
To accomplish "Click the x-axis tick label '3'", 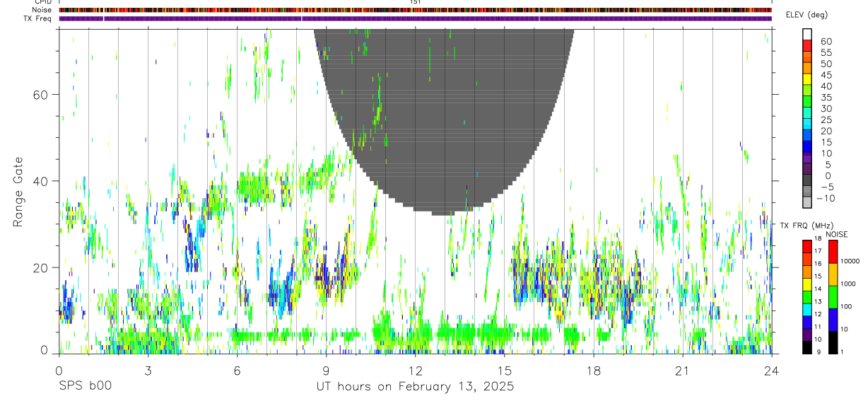I will [148, 370].
